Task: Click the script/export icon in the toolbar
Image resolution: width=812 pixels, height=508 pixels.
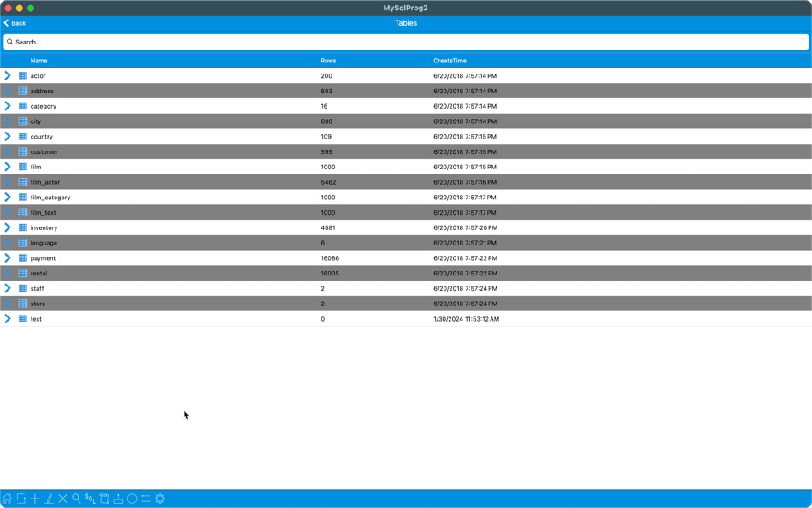Action: pyautogui.click(x=104, y=499)
